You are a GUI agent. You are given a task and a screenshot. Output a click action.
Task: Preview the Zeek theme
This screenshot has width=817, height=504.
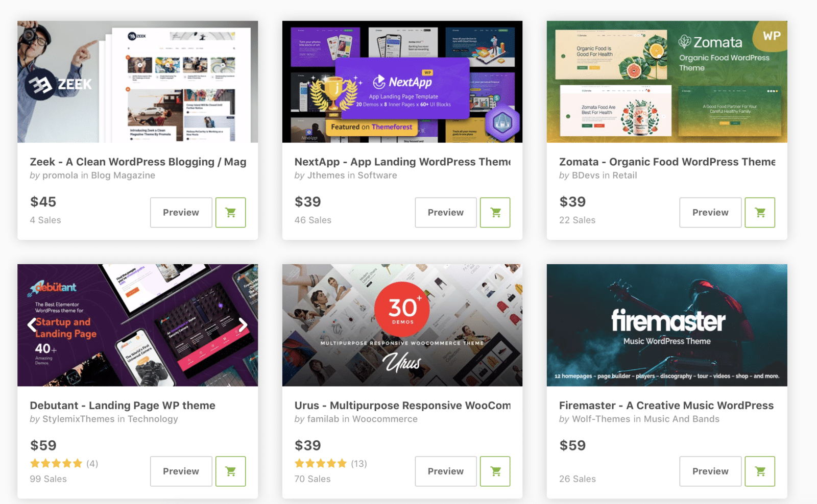(181, 212)
